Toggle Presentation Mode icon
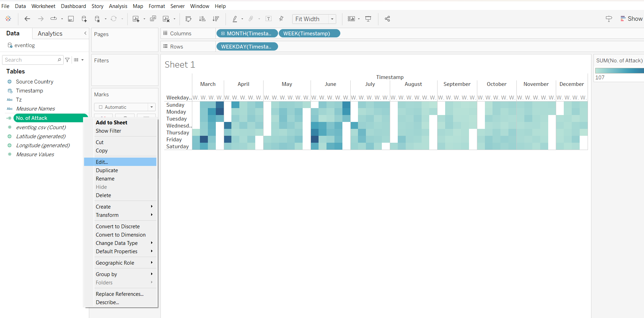 (x=368, y=19)
